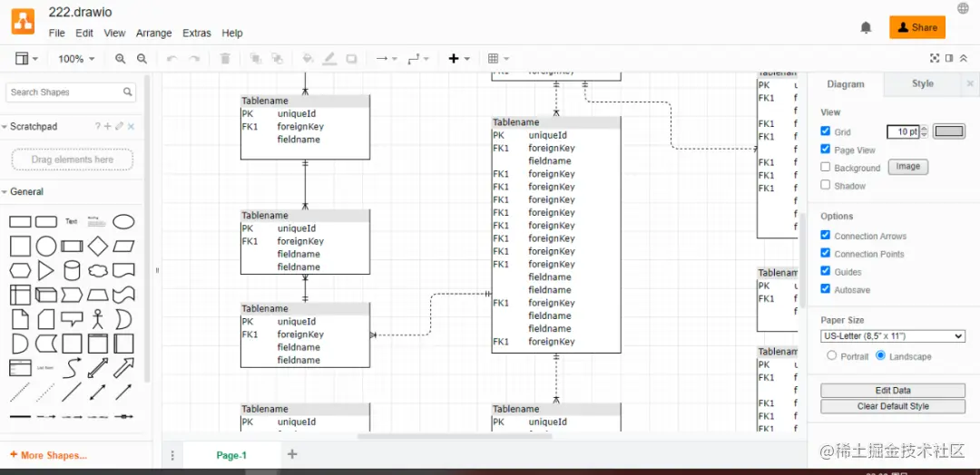Pick the triangle shape in General
Image resolution: width=980 pixels, height=475 pixels.
click(45, 270)
